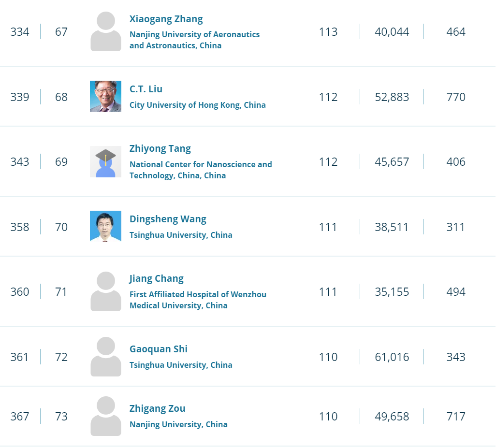Click Jiang Chang's placeholder avatar icon
The image size is (496, 448).
click(105, 291)
